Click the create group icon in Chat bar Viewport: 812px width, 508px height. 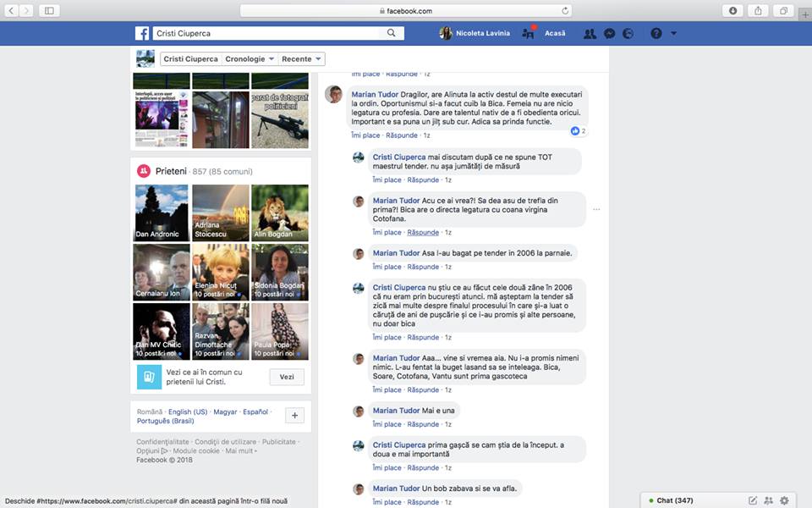point(768,500)
